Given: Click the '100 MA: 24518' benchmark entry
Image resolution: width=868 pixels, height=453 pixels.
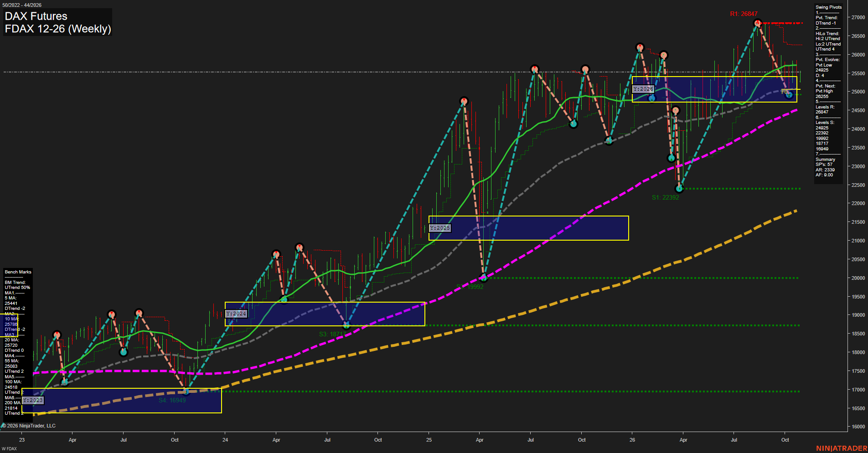Looking at the screenshot, I should coord(13,385).
